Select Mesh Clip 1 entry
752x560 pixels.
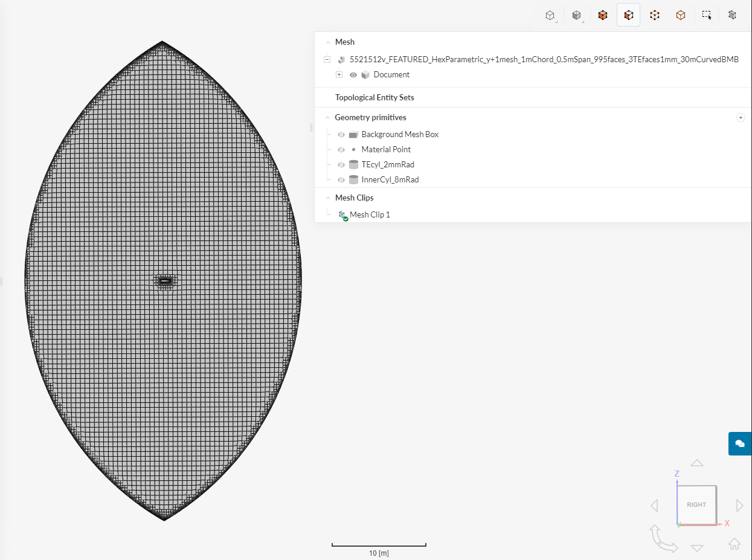(370, 215)
